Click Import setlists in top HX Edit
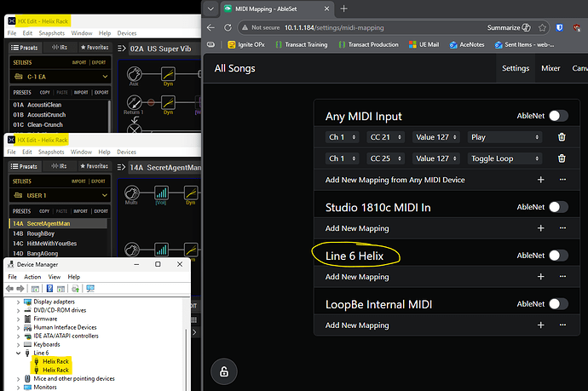The image size is (588, 391). click(x=79, y=62)
